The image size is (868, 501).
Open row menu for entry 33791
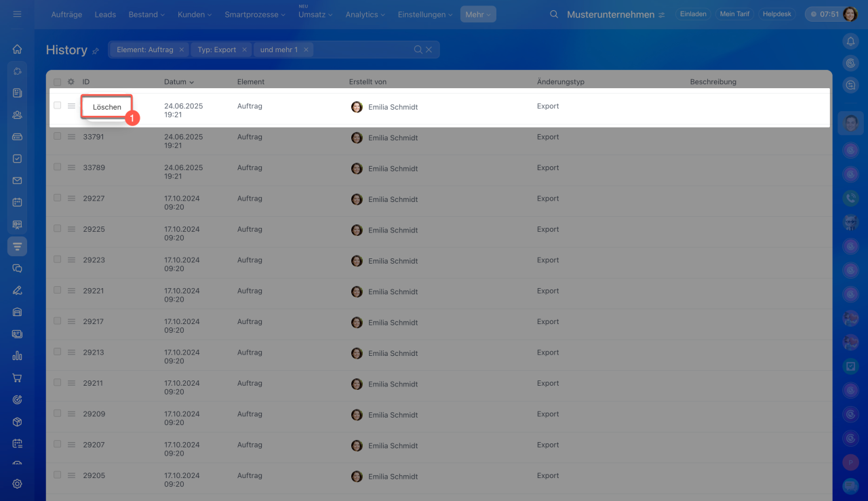[x=71, y=137]
